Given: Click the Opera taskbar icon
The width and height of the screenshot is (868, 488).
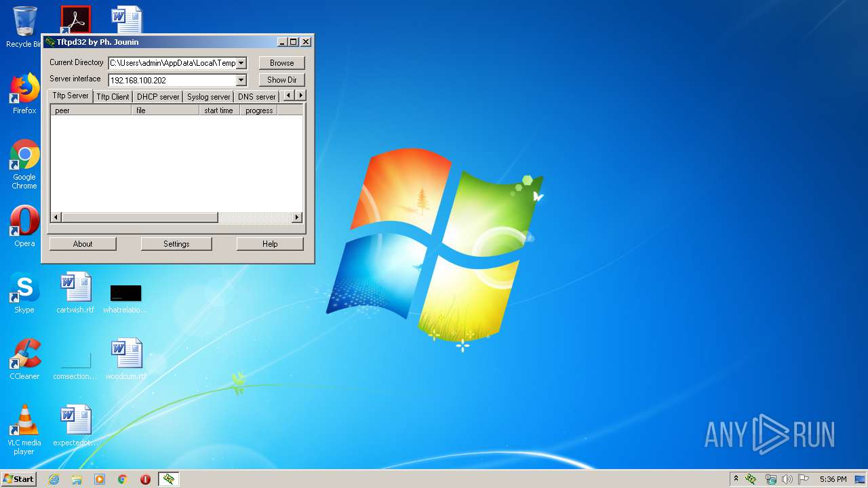Looking at the screenshot, I should coord(145,479).
